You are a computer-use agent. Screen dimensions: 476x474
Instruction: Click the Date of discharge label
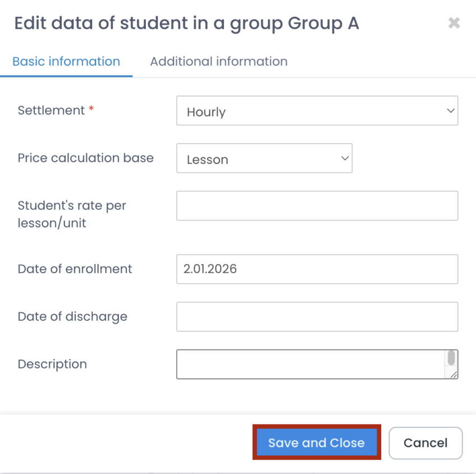tap(72, 316)
